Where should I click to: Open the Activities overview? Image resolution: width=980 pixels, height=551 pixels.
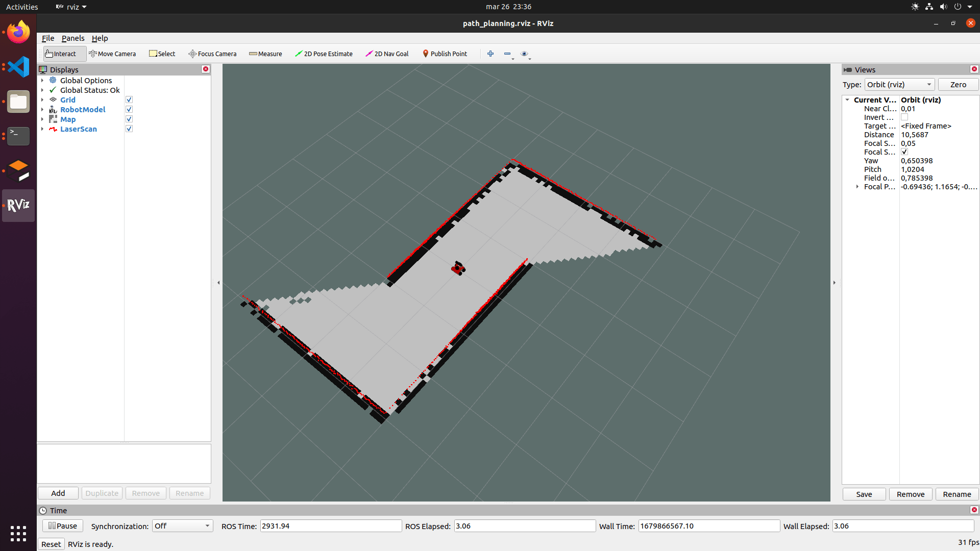point(22,7)
